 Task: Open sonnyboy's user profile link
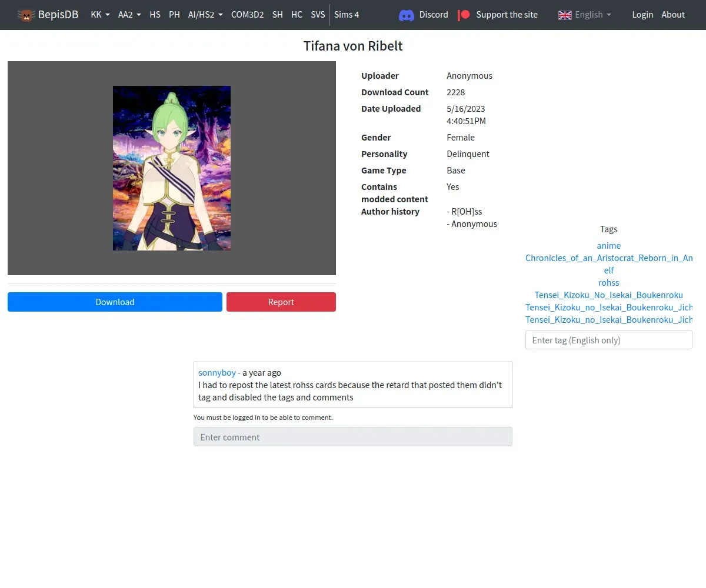(217, 373)
